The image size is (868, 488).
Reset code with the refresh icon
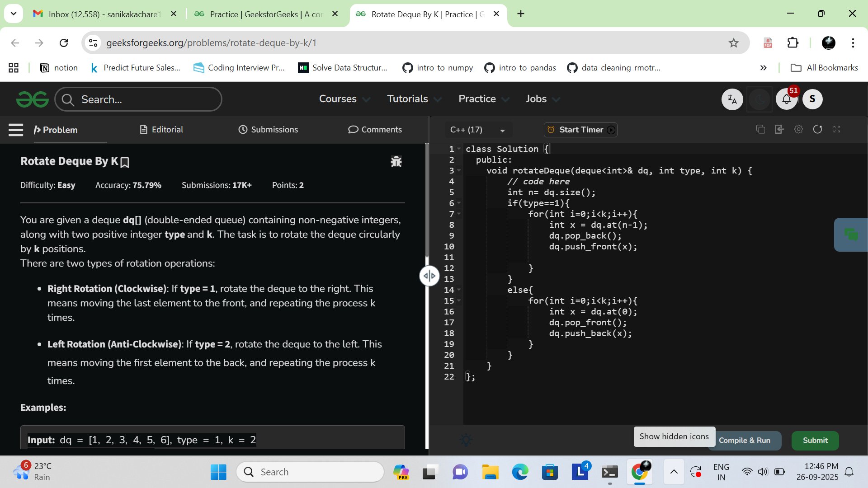tap(817, 130)
